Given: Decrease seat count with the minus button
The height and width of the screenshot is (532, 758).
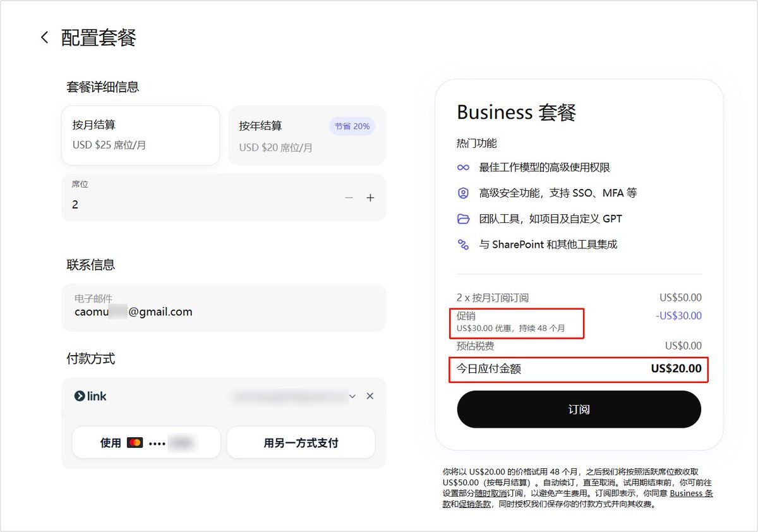Looking at the screenshot, I should (349, 198).
